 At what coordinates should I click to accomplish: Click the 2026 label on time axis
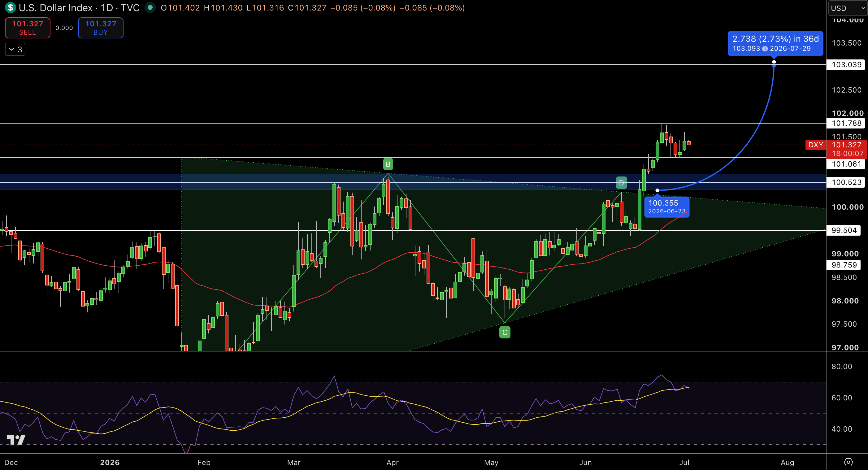point(110,463)
